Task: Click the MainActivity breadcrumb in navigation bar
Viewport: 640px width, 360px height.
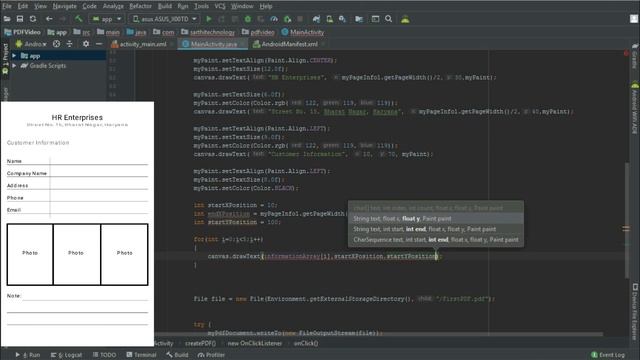Action: click(x=303, y=32)
